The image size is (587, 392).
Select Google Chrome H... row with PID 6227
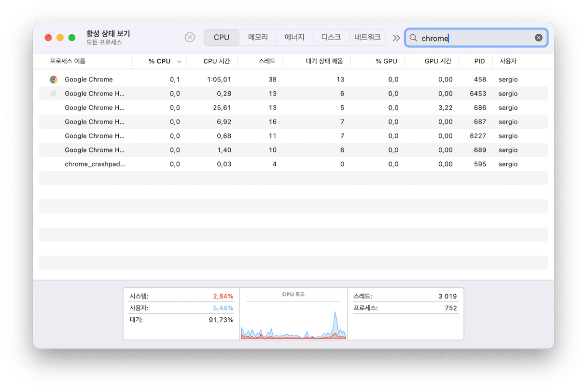pos(293,136)
